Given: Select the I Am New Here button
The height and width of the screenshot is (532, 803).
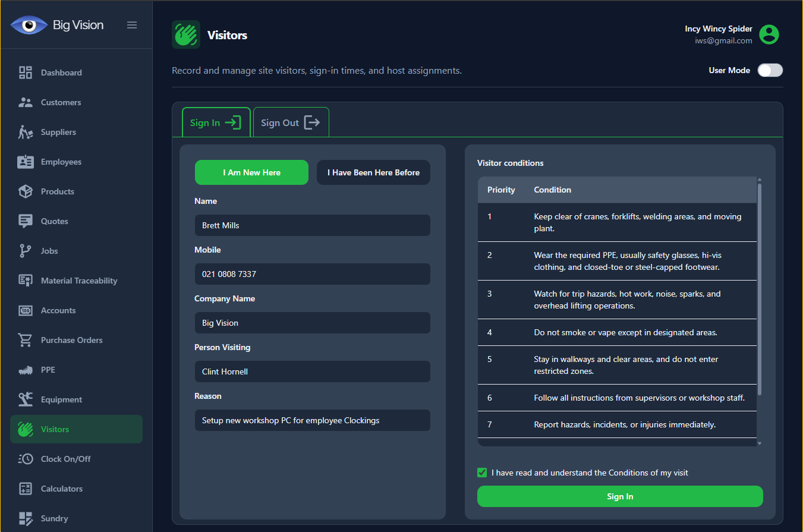Looking at the screenshot, I should pyautogui.click(x=251, y=172).
